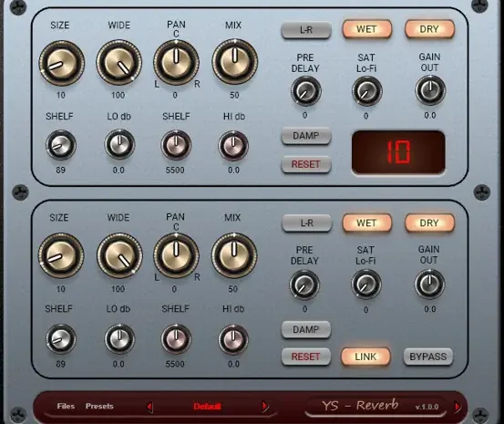Click the upper PAN L label

pyautogui.click(x=157, y=84)
